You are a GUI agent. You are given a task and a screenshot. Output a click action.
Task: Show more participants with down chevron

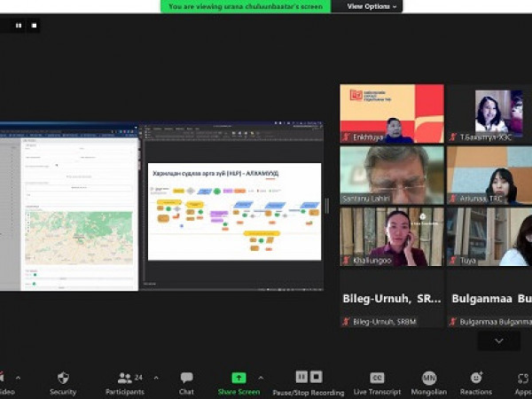coord(498,341)
